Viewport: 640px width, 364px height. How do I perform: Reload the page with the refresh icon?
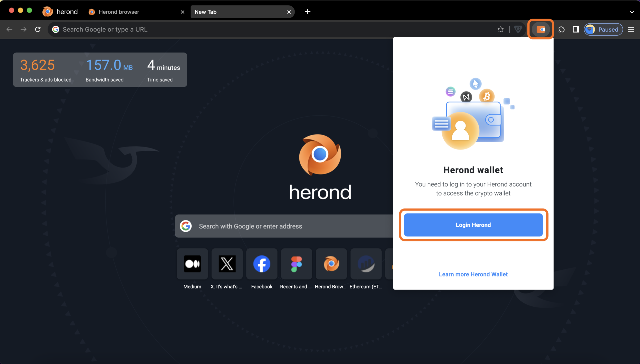tap(38, 29)
